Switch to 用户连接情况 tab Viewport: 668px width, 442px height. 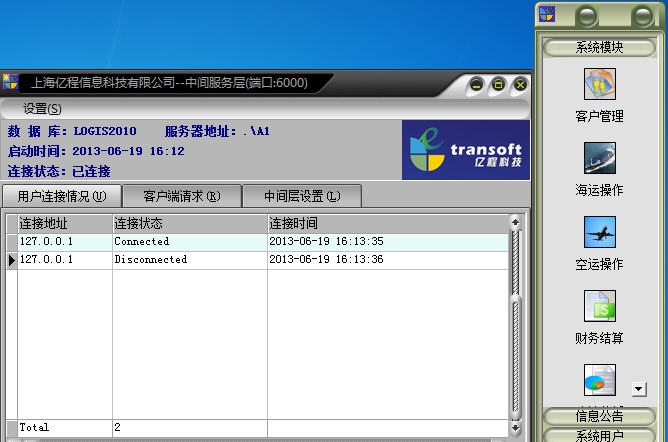point(62,196)
